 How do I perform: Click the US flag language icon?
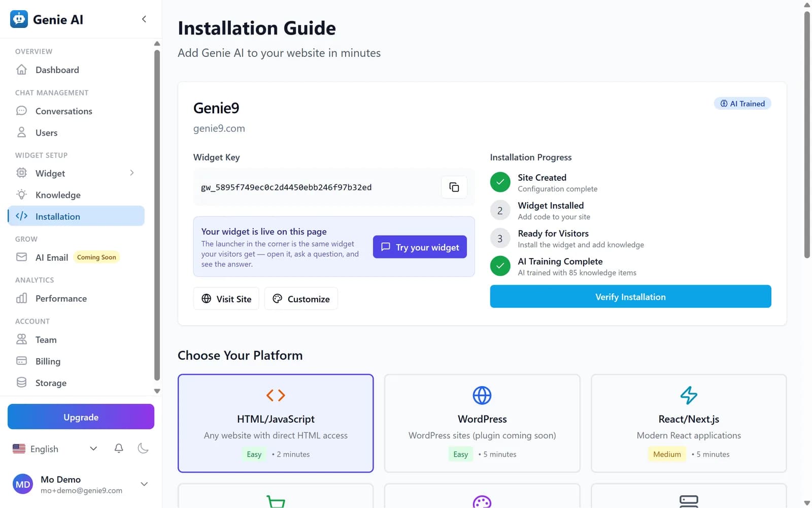(x=19, y=449)
